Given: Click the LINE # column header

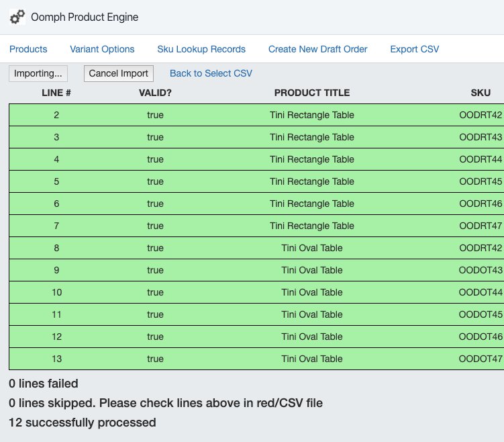Looking at the screenshot, I should pos(56,93).
